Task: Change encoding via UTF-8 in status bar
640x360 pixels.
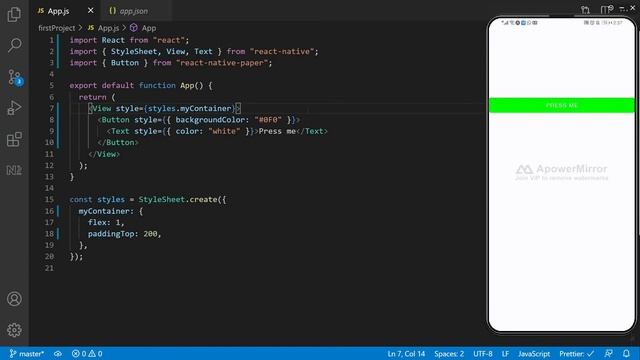Action: (483, 353)
